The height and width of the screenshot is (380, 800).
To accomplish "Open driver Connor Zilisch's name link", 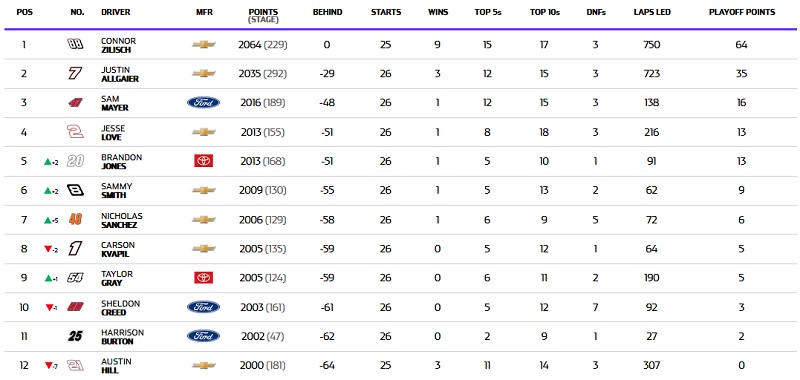I will point(118,45).
